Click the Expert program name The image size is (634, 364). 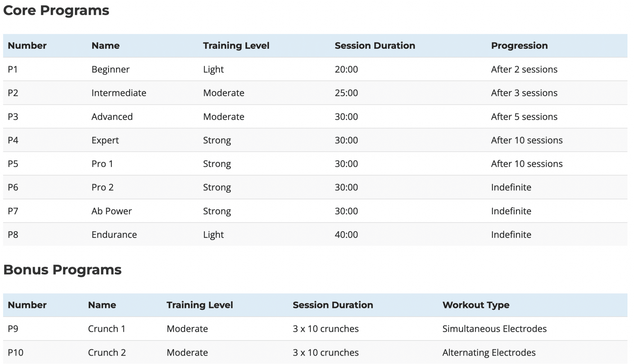(x=105, y=140)
